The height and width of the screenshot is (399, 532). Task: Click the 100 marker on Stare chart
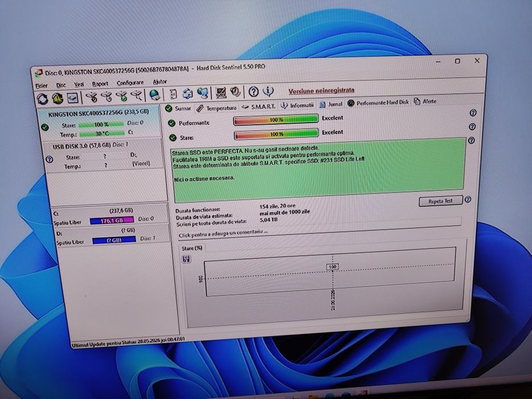click(x=332, y=267)
